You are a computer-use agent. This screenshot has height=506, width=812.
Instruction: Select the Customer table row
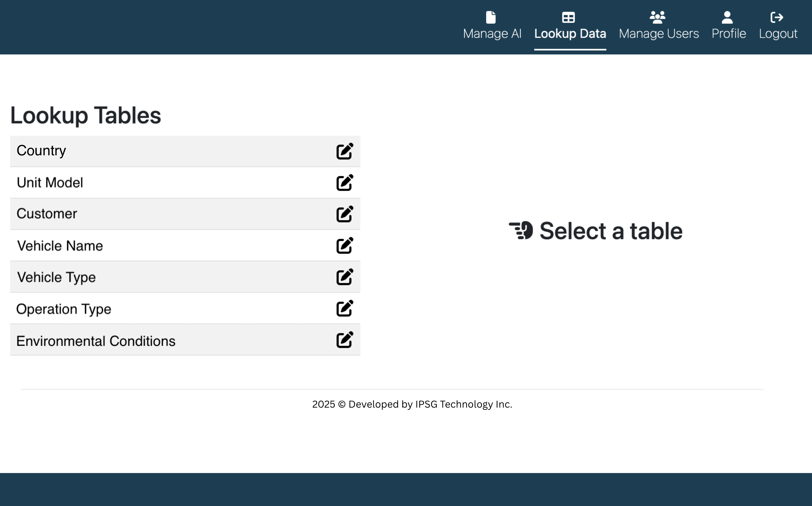47,214
